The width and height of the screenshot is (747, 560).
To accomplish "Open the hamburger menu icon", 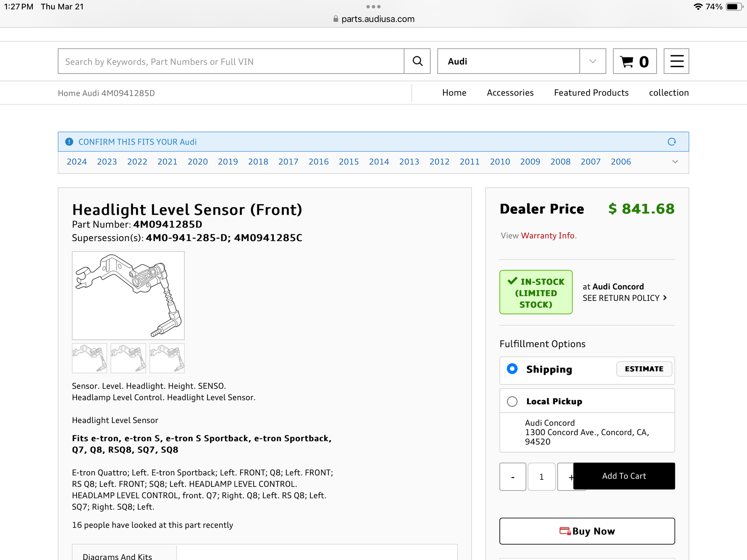I will point(676,61).
